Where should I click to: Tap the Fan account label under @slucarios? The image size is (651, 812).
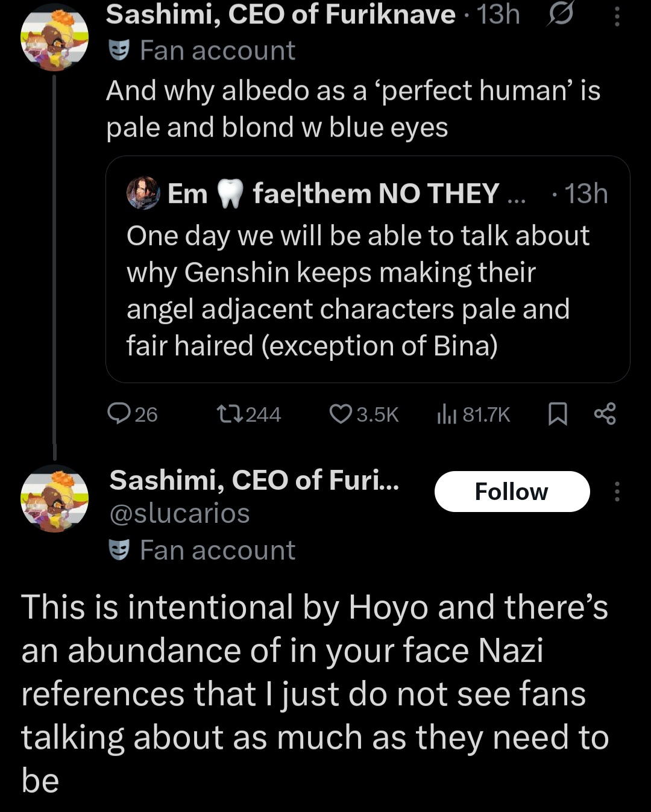[217, 550]
